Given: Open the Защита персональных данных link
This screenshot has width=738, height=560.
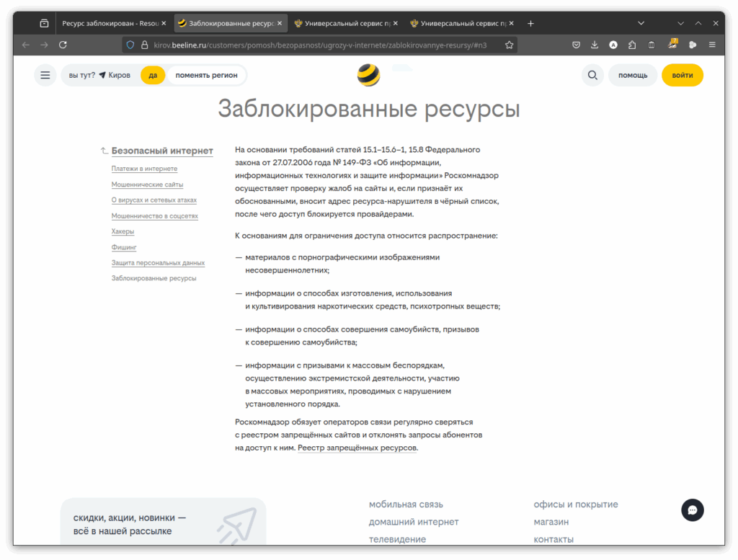Looking at the screenshot, I should click(x=158, y=262).
